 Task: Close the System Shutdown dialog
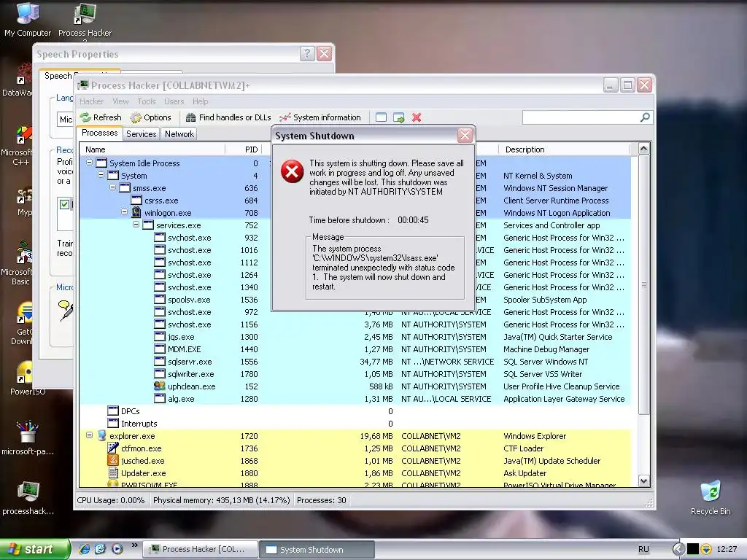pyautogui.click(x=465, y=136)
